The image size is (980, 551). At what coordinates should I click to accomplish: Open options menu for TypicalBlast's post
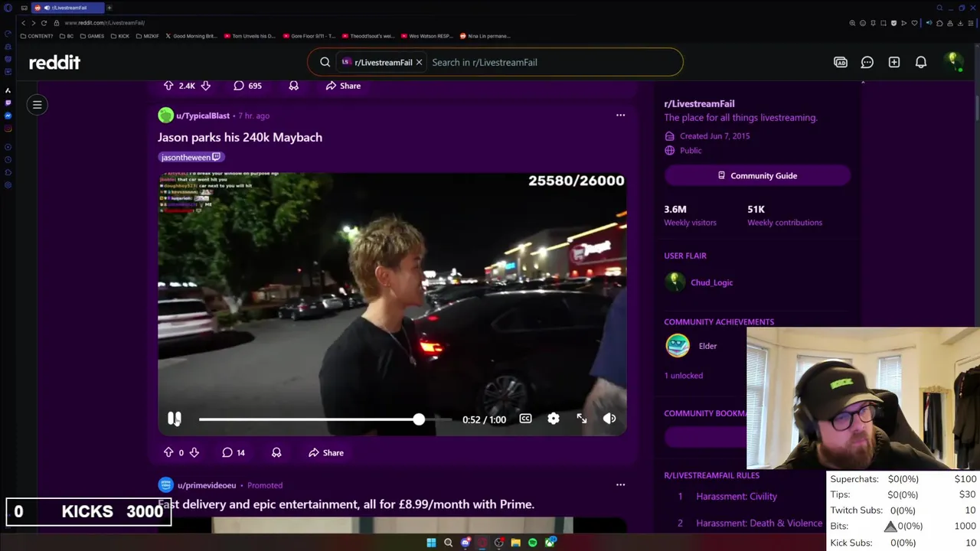coord(620,116)
